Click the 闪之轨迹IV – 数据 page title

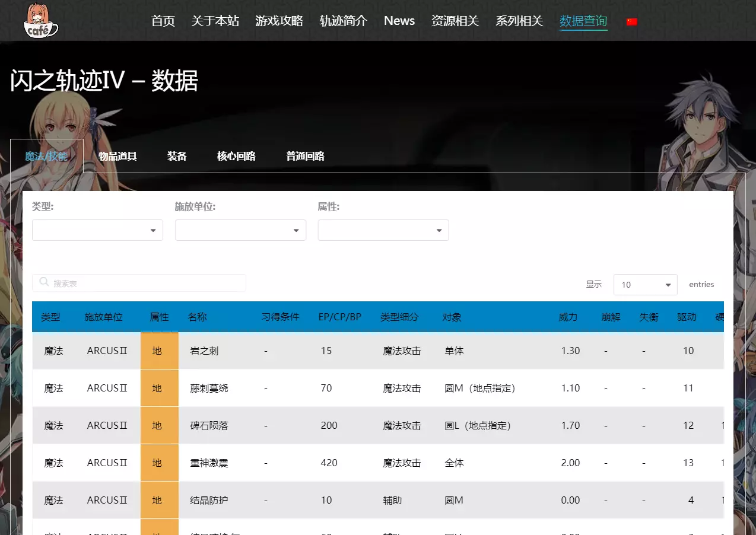coord(104,81)
